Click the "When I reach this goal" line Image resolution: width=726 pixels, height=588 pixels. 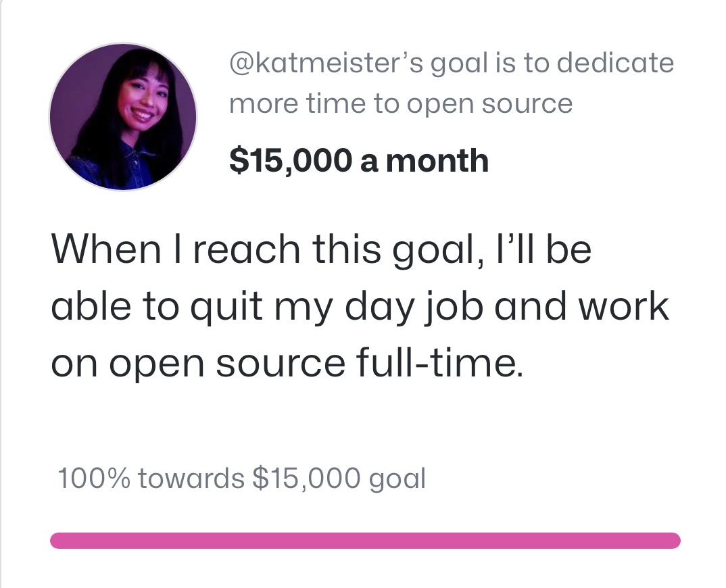point(321,249)
